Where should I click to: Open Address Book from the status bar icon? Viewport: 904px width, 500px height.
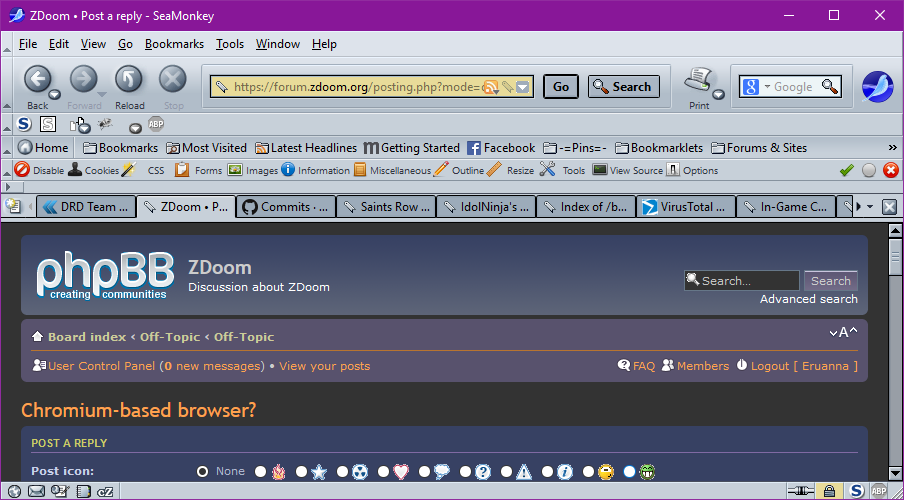[x=84, y=491]
